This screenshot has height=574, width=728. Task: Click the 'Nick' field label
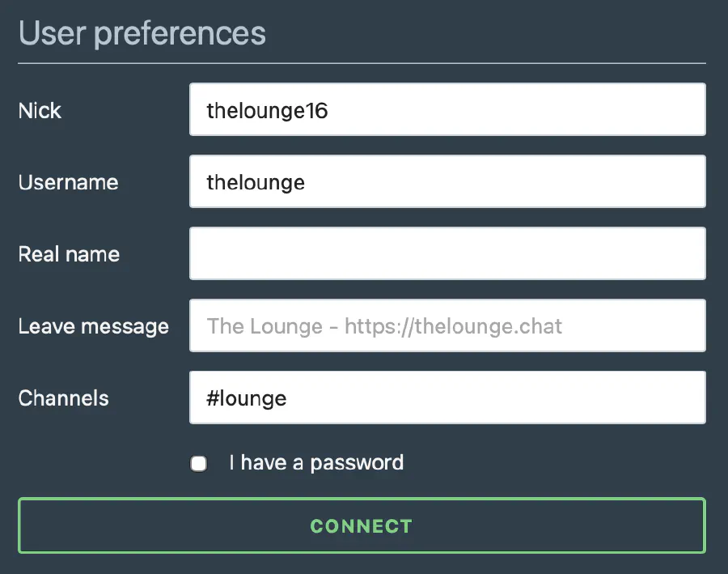coord(40,110)
